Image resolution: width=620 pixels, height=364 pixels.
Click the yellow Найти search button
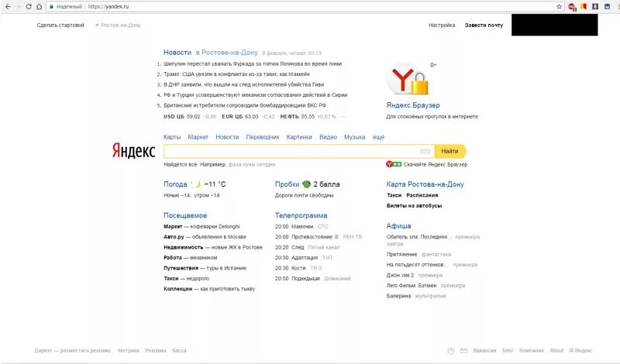(450, 151)
